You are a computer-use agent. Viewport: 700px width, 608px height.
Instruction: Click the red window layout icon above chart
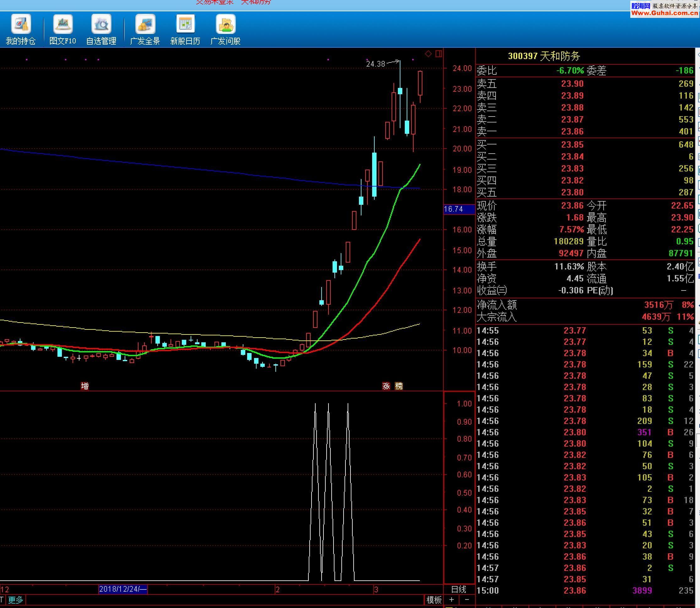[439, 54]
